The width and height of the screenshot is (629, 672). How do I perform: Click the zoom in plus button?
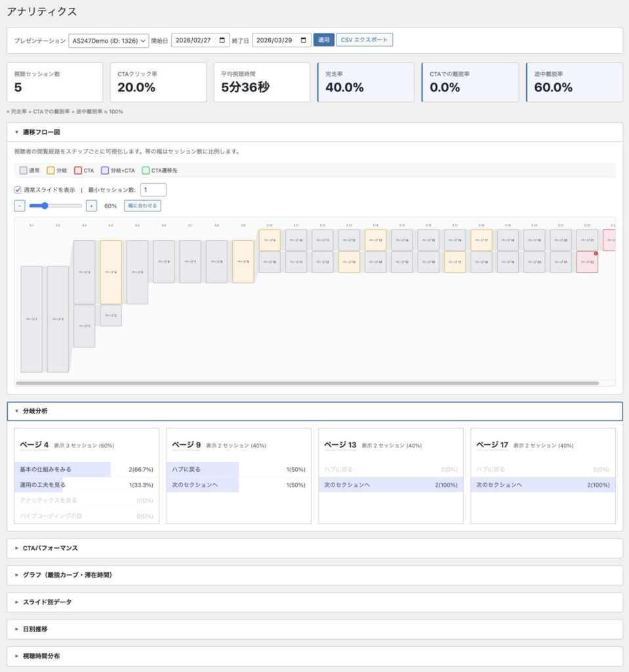tap(91, 206)
